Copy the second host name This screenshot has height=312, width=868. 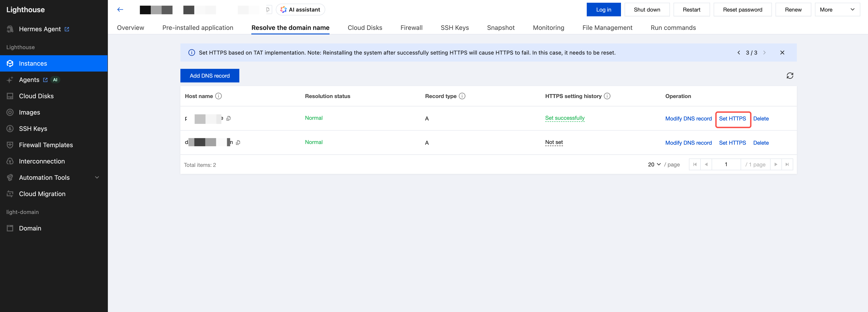coord(238,143)
